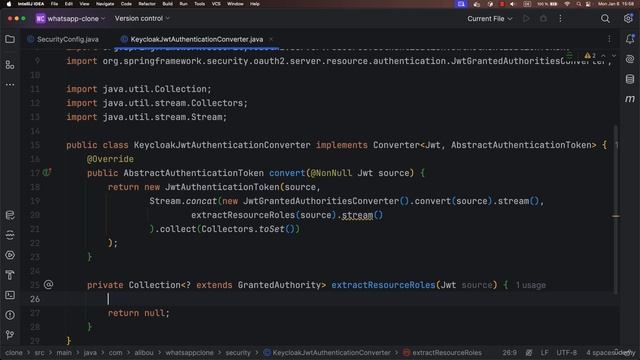Viewport: 640px width, 360px height.
Task: Change LF line separator in status bar
Action: click(x=544, y=352)
